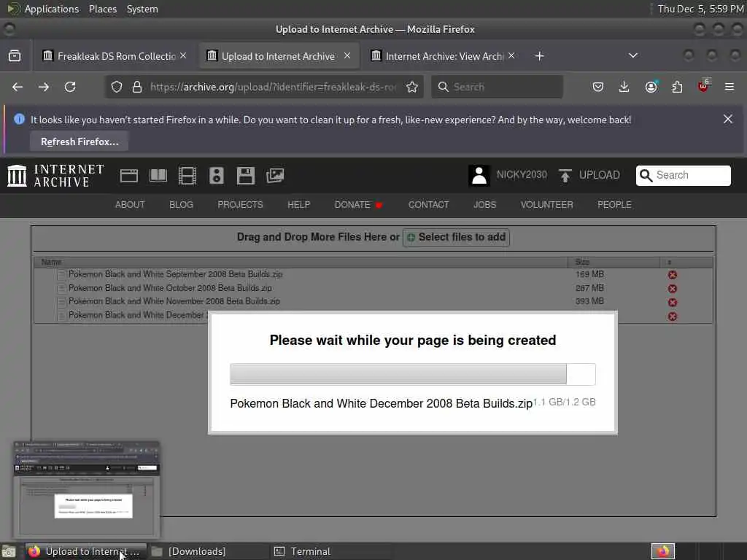This screenshot has width=747, height=560.
Task: Open the System menu
Action: coord(142,9)
